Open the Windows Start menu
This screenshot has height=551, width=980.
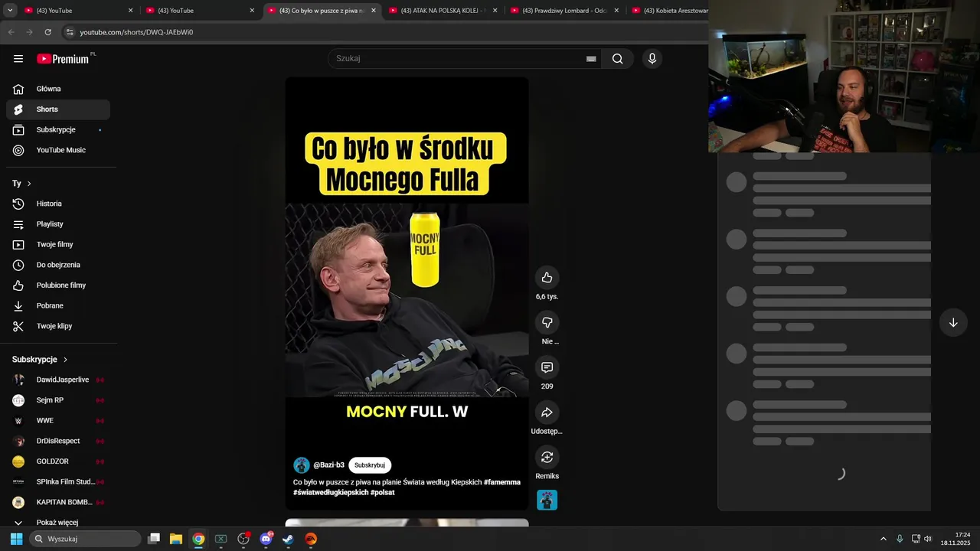16,539
